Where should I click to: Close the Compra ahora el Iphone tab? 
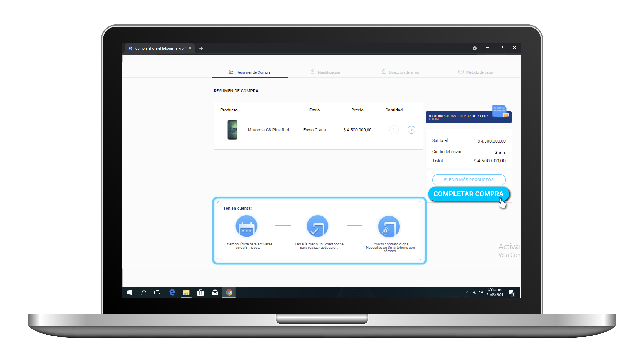tap(190, 48)
